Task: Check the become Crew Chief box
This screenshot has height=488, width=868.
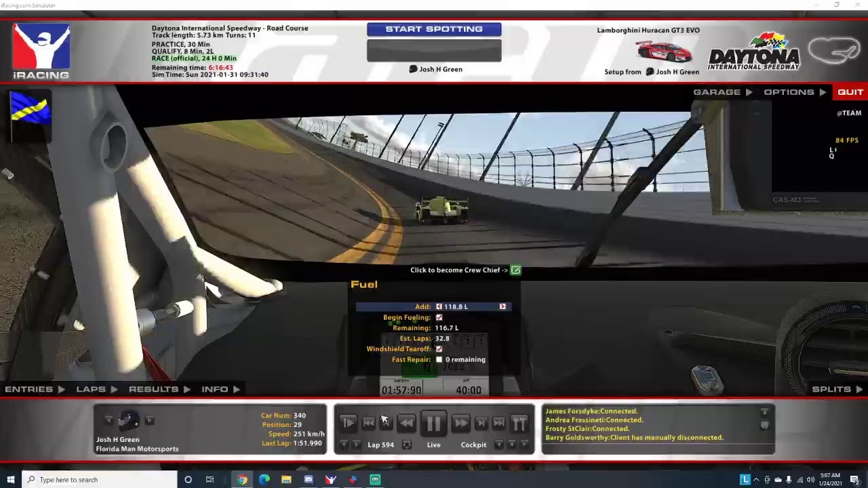Action: (516, 270)
